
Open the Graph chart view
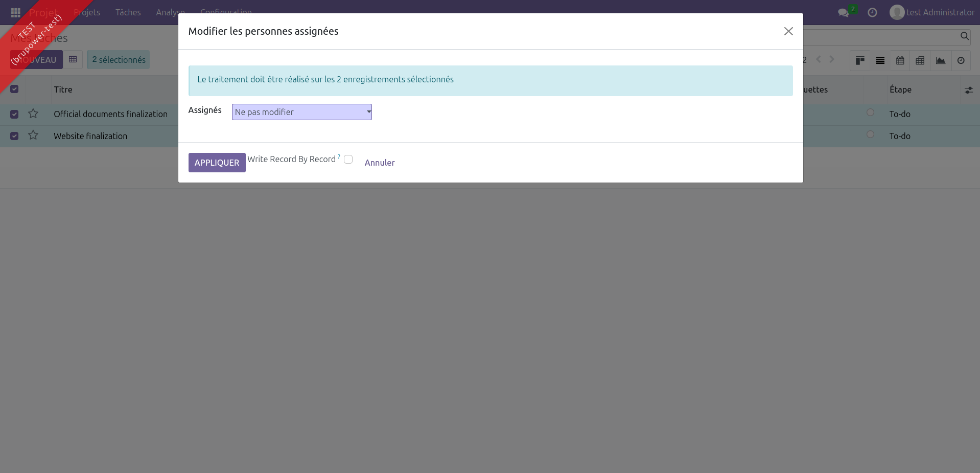(x=940, y=60)
